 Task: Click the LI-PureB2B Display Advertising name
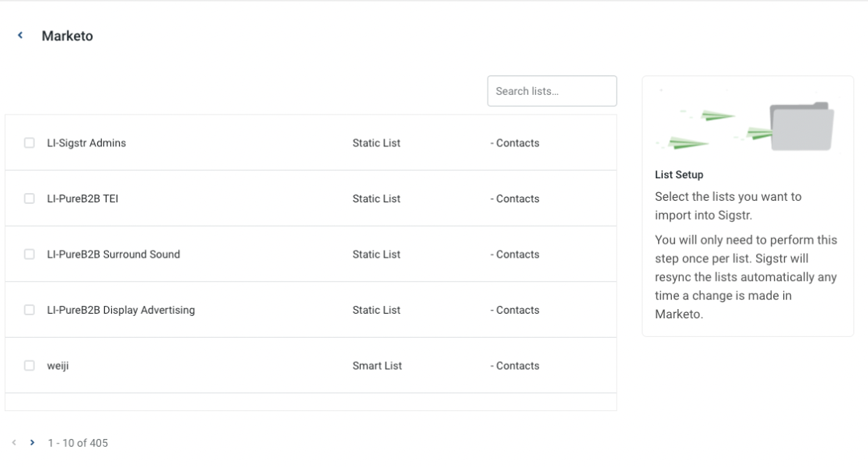click(121, 310)
